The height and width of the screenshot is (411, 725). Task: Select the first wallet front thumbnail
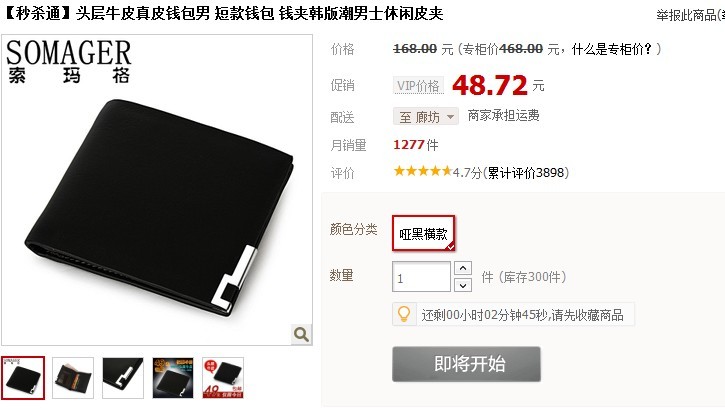pyautogui.click(x=23, y=378)
